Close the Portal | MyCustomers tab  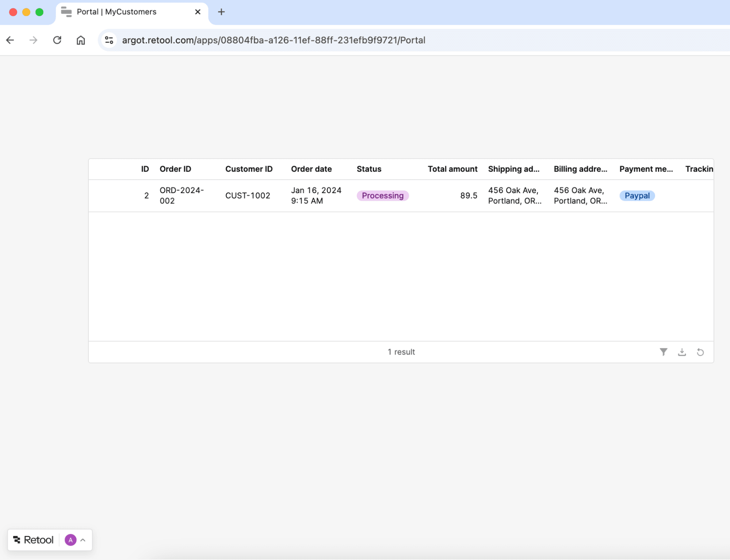coord(198,12)
